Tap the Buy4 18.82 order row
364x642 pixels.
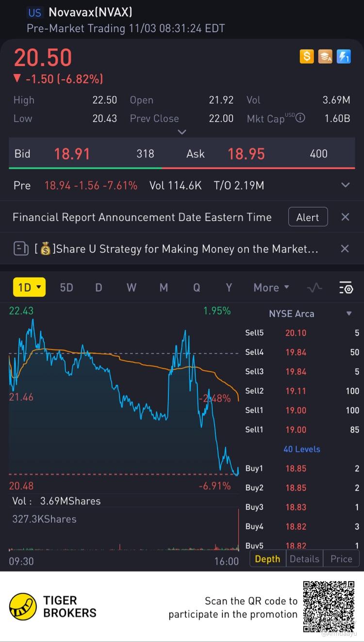[x=302, y=526]
